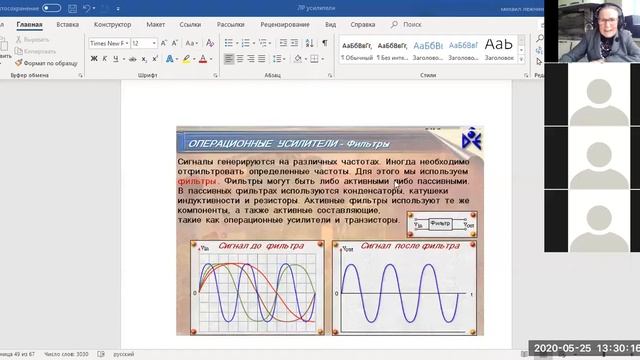Screen dimensions: 640x360
Task: Apply the Обычный style
Action: click(x=357, y=50)
